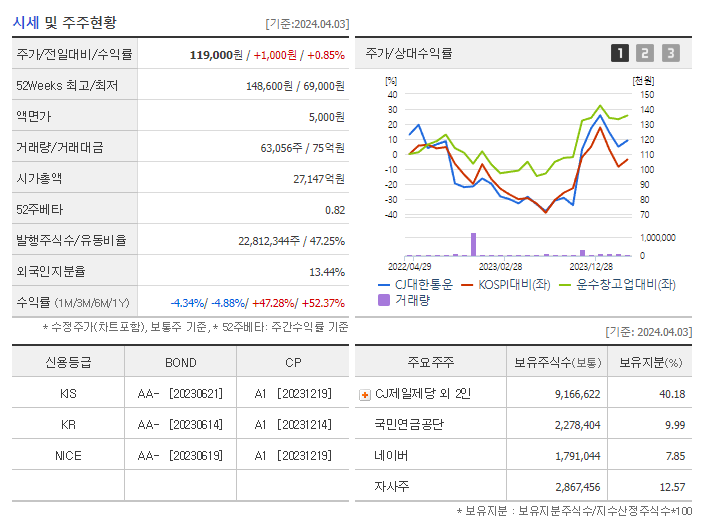The image size is (702, 525).
Task: Click the -4.34% one-month return
Action: pos(187,303)
